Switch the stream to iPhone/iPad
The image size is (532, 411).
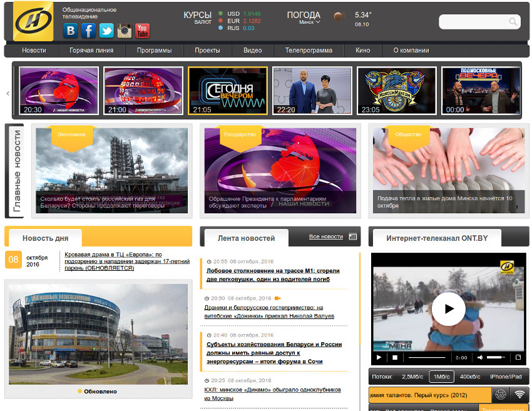(506, 377)
